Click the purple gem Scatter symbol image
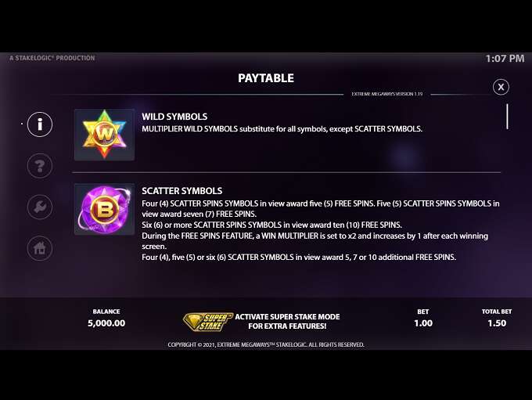The height and width of the screenshot is (400, 532). tap(105, 209)
